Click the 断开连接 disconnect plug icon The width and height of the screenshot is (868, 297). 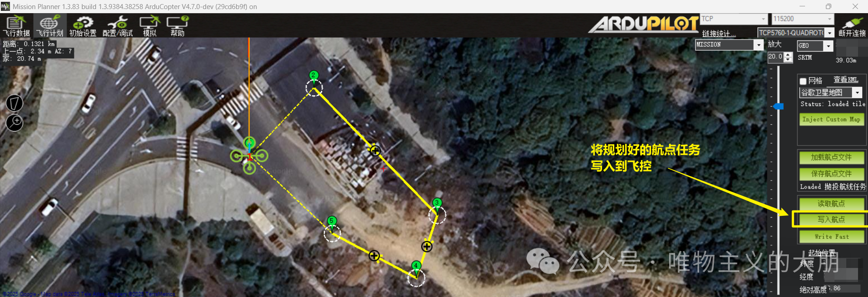click(x=852, y=26)
